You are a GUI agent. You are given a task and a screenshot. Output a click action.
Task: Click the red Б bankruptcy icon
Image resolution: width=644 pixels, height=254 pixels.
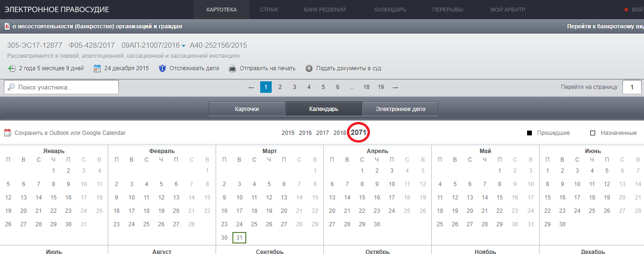pyautogui.click(x=7, y=27)
